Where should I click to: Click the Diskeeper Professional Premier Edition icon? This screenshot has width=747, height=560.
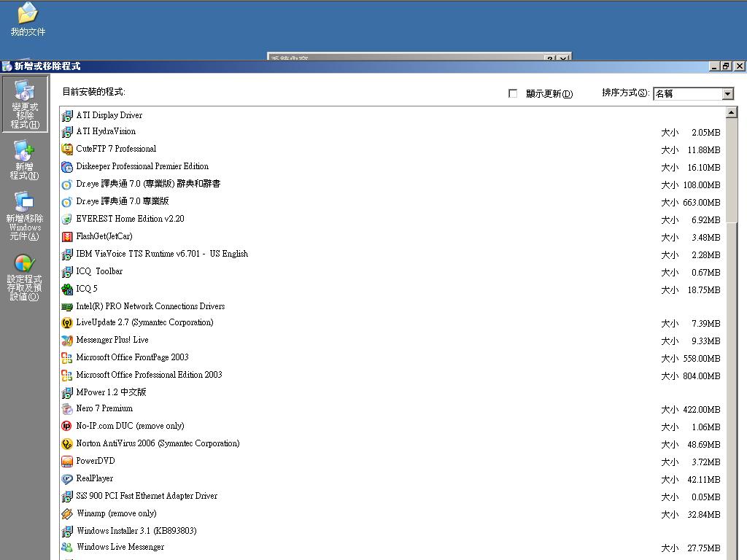[x=67, y=167]
